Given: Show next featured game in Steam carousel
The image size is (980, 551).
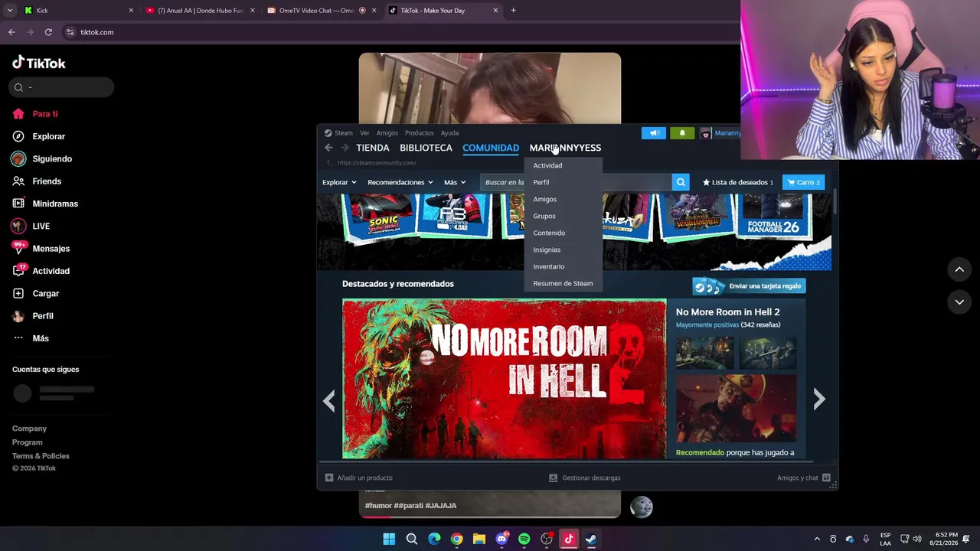Looking at the screenshot, I should pos(819,399).
